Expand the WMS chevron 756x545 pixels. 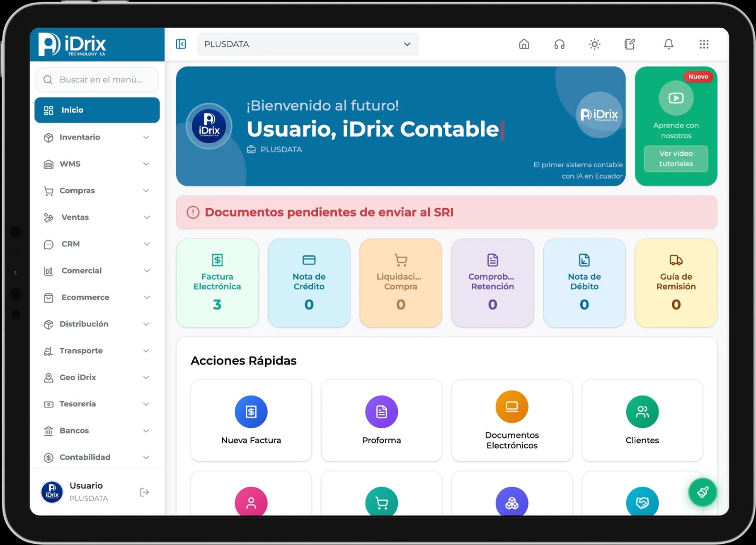pos(146,164)
